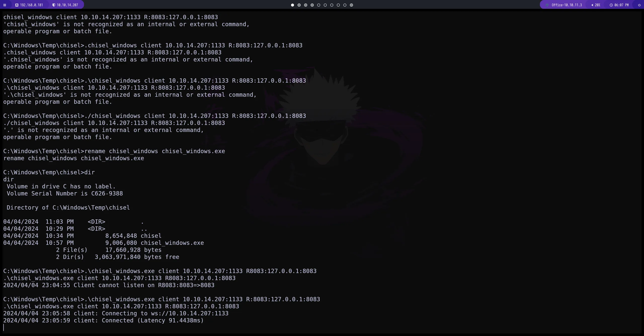644x336 pixels.
Task: Click the 10.10.14.207 VPN IP label
Action: (67, 5)
